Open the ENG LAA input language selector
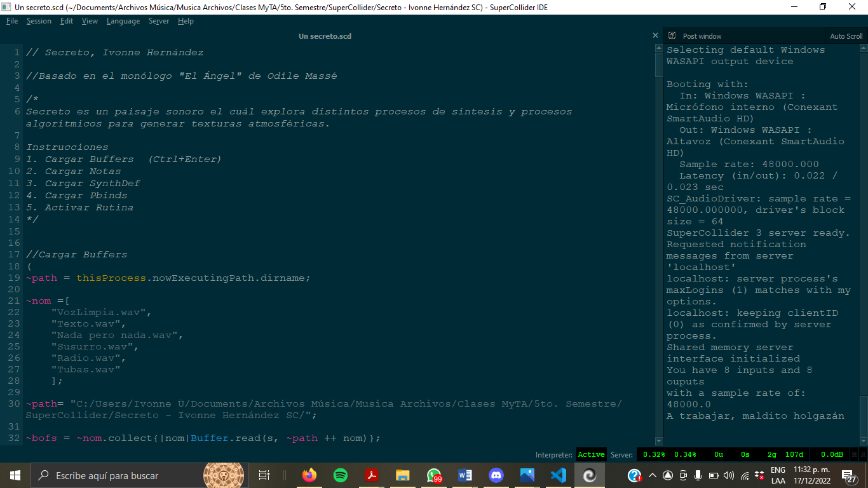This screenshot has width=868, height=488. pos(778,475)
